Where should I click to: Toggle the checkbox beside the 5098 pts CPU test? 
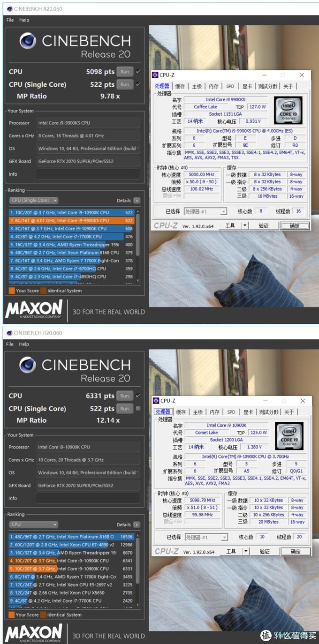pyautogui.click(x=138, y=72)
